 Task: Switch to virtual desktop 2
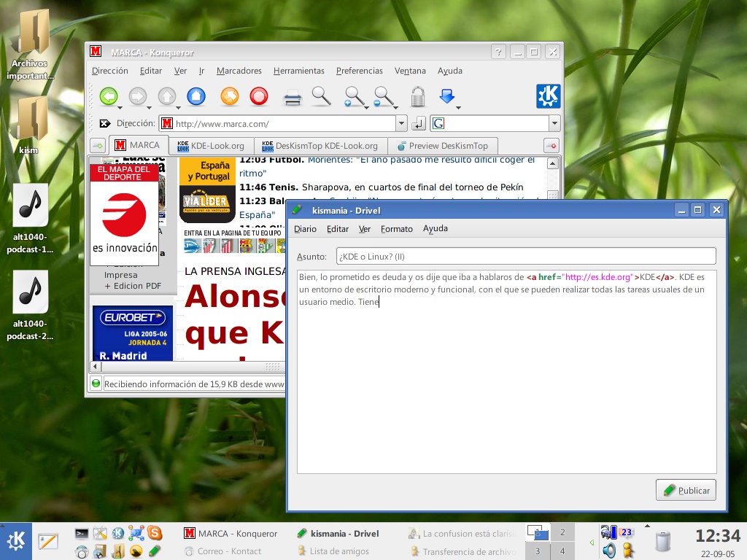pos(562,532)
